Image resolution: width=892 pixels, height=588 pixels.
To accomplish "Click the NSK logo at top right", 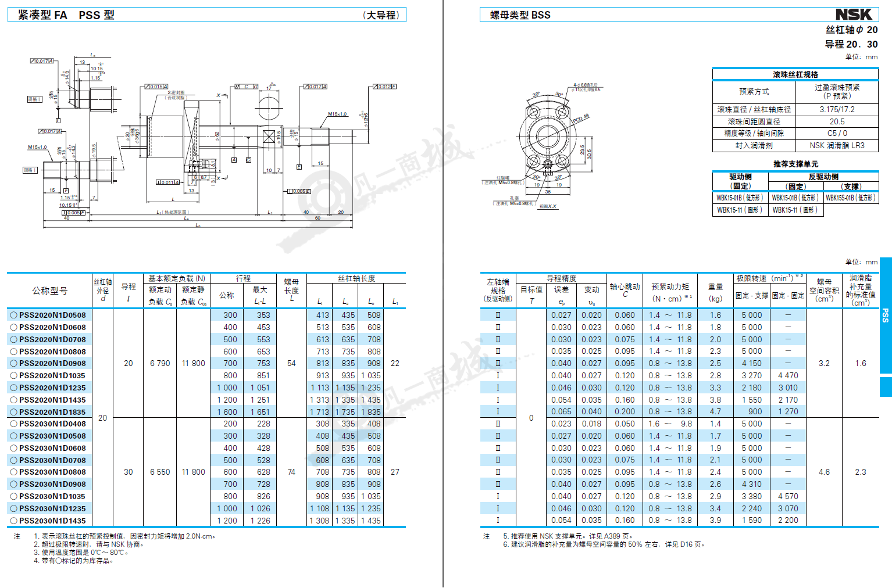I will [x=854, y=15].
